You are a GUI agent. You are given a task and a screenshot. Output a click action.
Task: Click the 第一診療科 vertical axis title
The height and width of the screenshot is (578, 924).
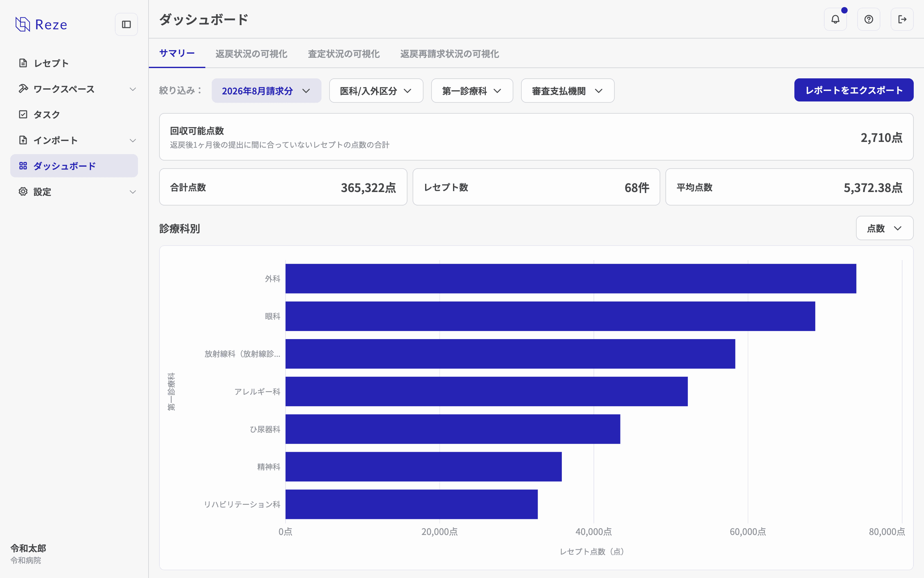click(171, 391)
